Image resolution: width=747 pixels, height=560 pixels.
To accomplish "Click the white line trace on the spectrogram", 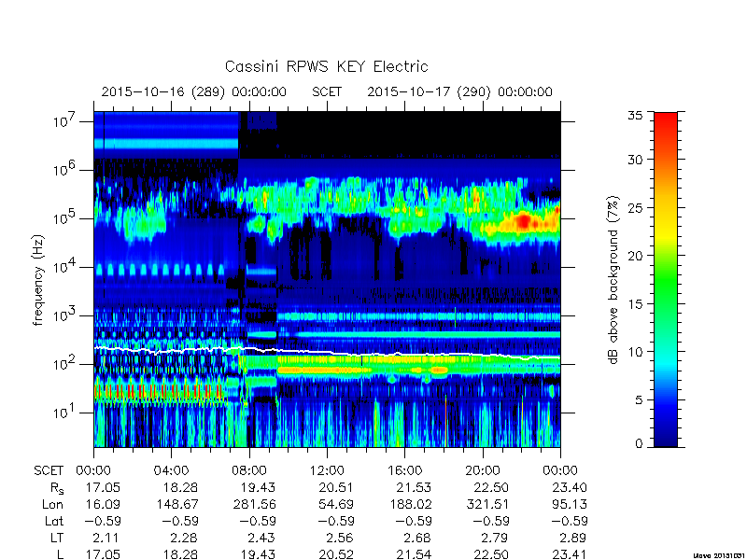I will 327,352.
